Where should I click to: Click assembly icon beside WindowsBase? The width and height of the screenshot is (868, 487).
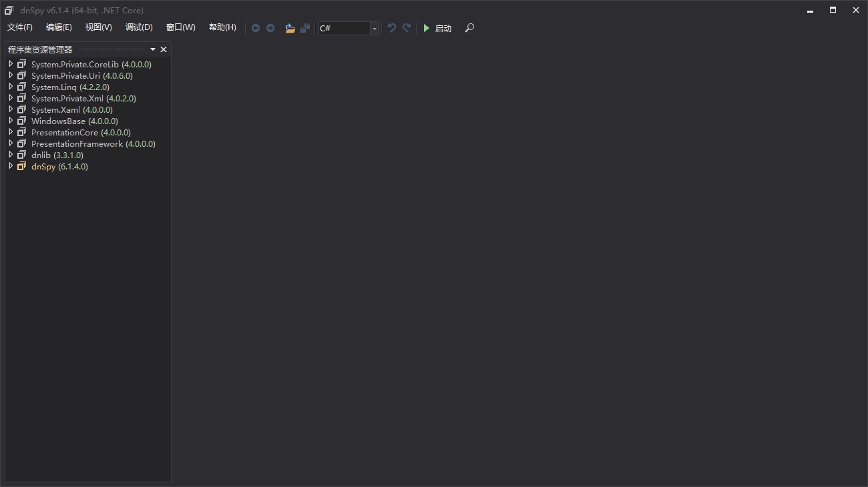coord(22,121)
